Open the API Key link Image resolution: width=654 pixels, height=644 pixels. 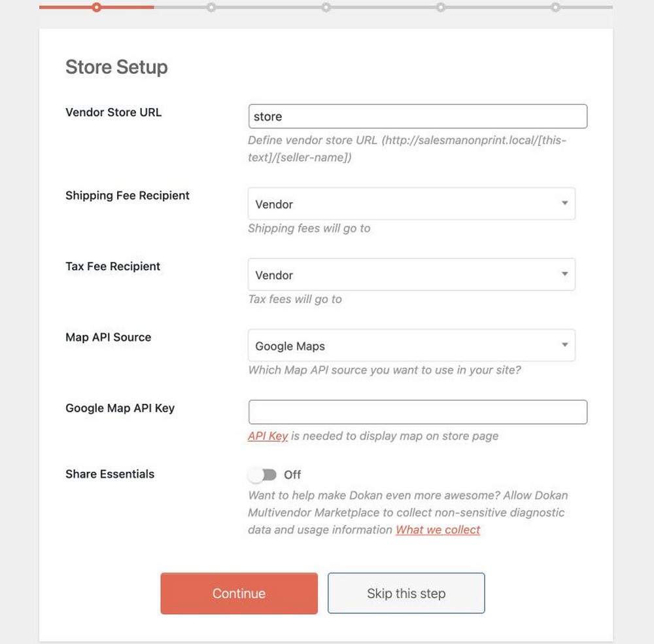267,436
